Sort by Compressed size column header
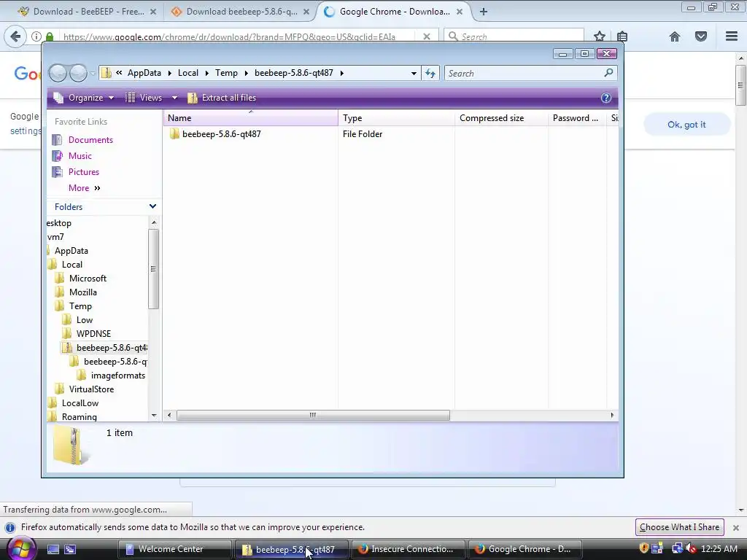Screen dimensions: 747x560 tap(501, 118)
